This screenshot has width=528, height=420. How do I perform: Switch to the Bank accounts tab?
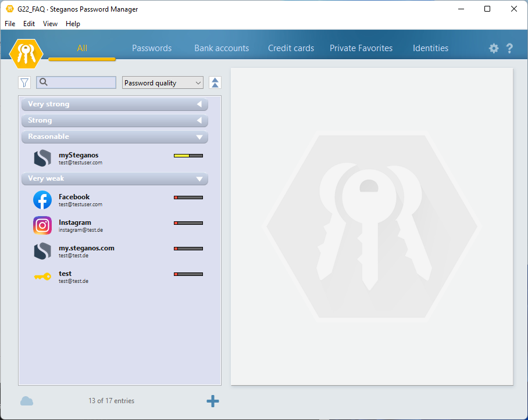tap(222, 48)
